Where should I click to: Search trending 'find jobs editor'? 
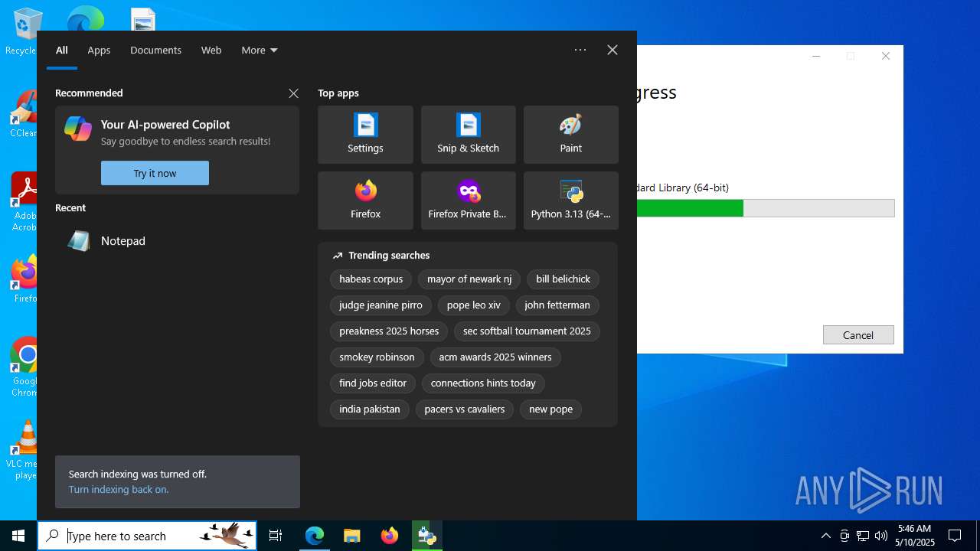[x=373, y=383]
